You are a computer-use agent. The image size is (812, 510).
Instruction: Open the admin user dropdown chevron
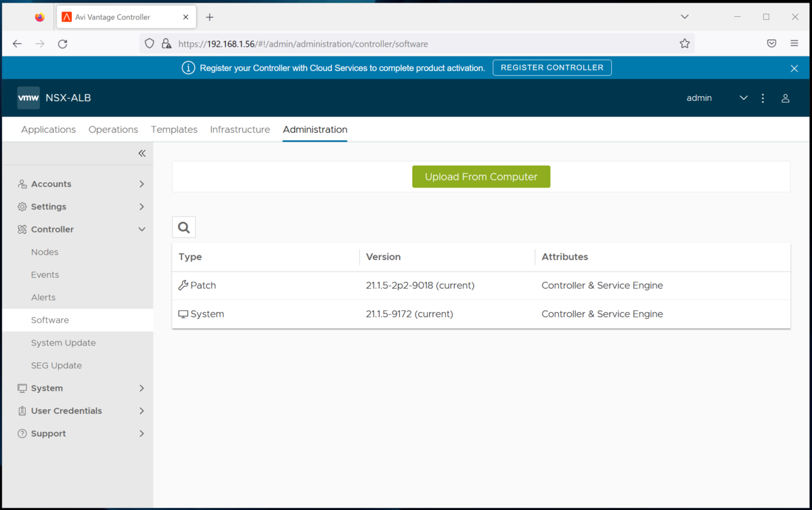click(744, 98)
